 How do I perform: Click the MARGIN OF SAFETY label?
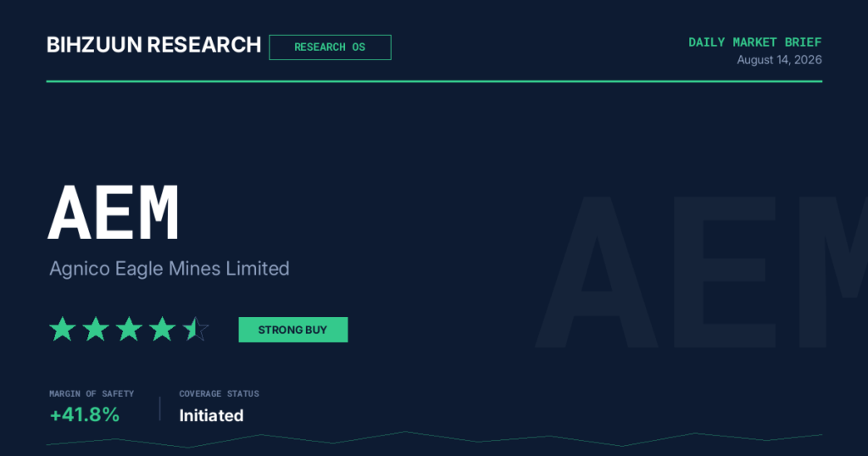click(92, 393)
